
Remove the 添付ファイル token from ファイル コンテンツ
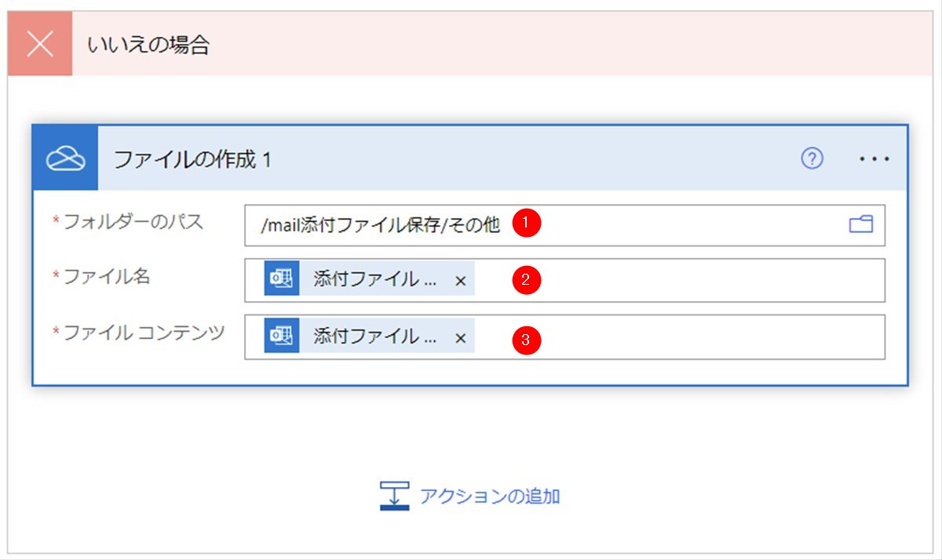461,337
